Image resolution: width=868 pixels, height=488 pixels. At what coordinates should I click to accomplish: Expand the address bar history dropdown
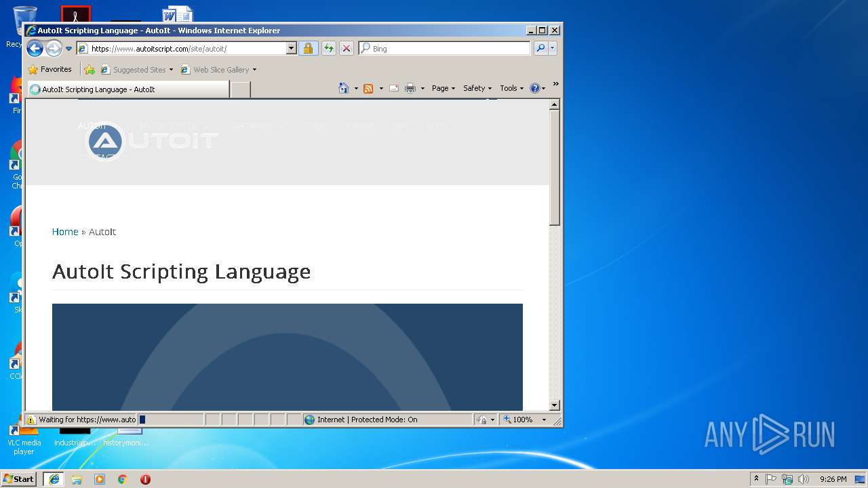pos(292,49)
